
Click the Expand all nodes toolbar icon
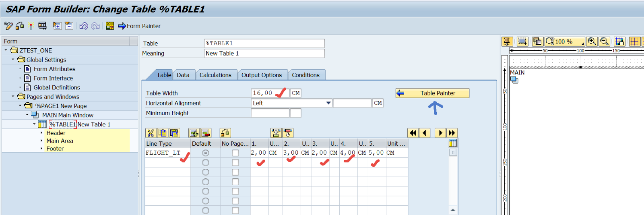click(57, 26)
